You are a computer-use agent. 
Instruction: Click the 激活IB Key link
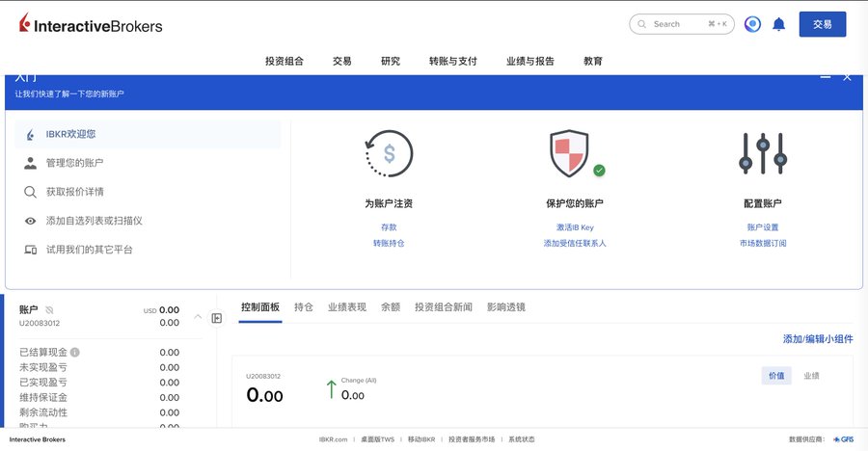(x=575, y=227)
